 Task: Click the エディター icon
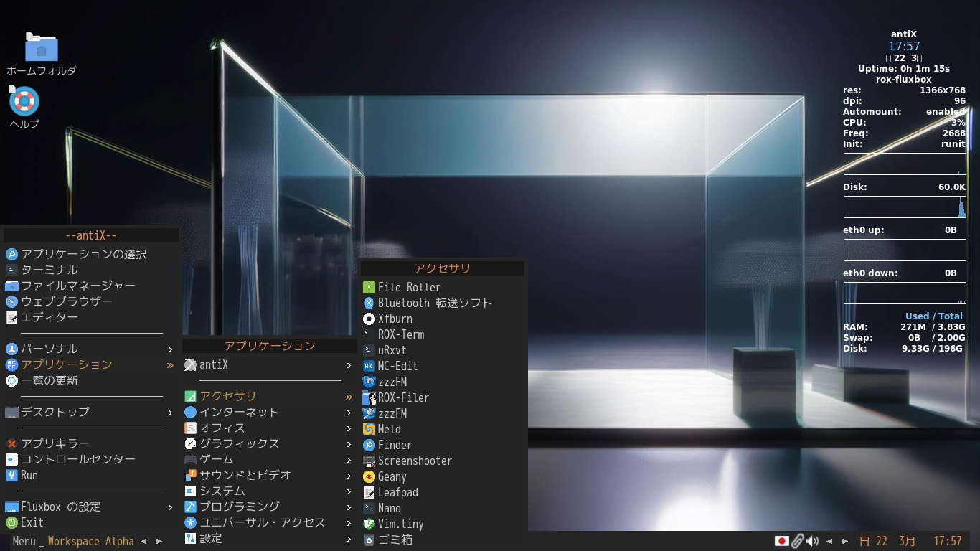[11, 317]
